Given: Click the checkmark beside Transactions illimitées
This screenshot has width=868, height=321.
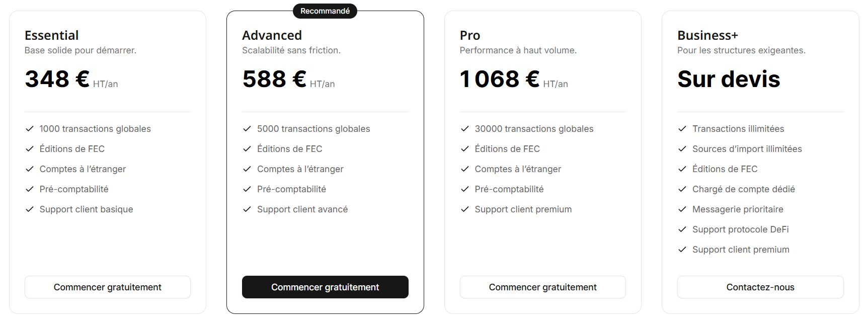Looking at the screenshot, I should pyautogui.click(x=682, y=129).
